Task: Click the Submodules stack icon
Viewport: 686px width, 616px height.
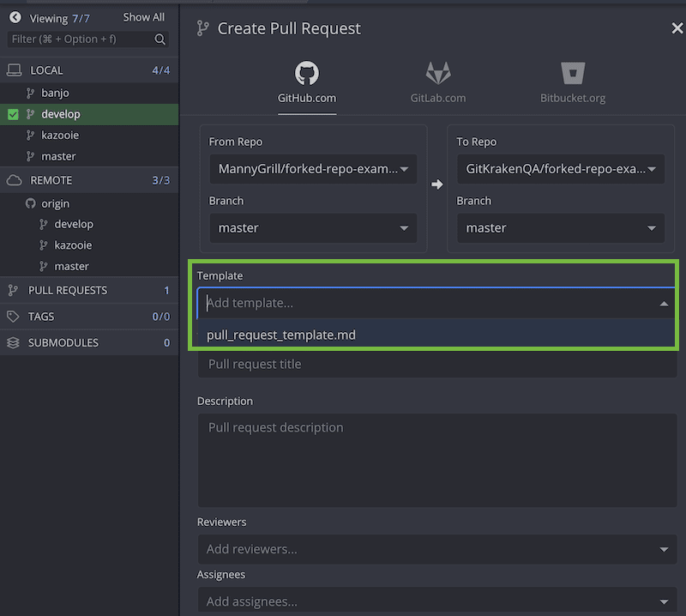Action: click(x=13, y=342)
